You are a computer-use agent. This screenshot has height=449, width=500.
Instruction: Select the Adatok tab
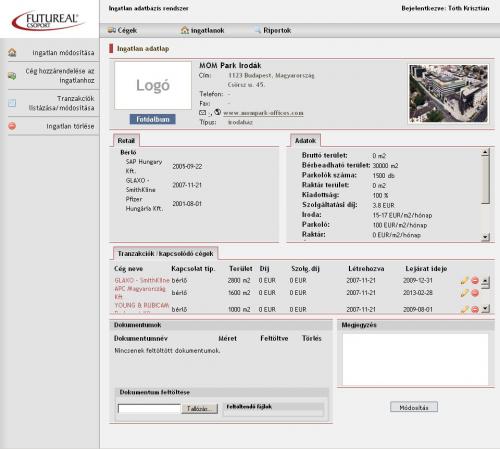tap(305, 141)
